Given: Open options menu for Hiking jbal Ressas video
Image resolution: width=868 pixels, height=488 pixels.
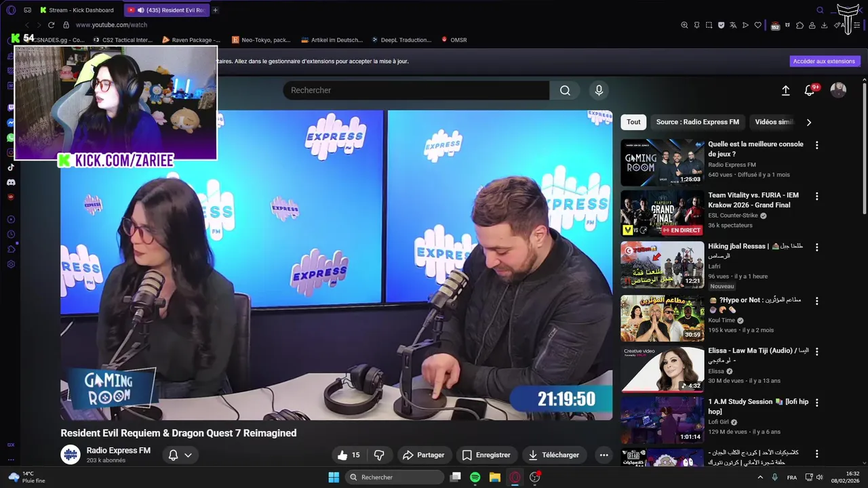Looking at the screenshot, I should click(x=816, y=247).
